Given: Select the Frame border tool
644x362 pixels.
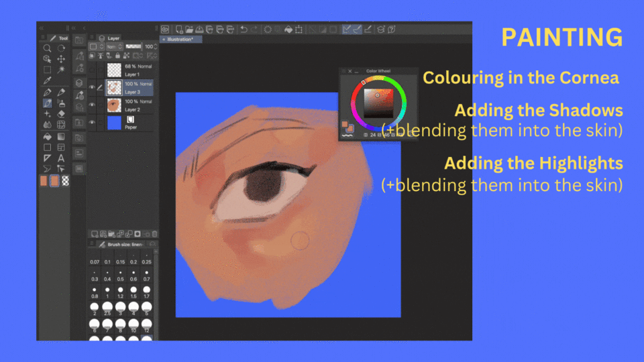Looking at the screenshot, I should click(61, 147).
